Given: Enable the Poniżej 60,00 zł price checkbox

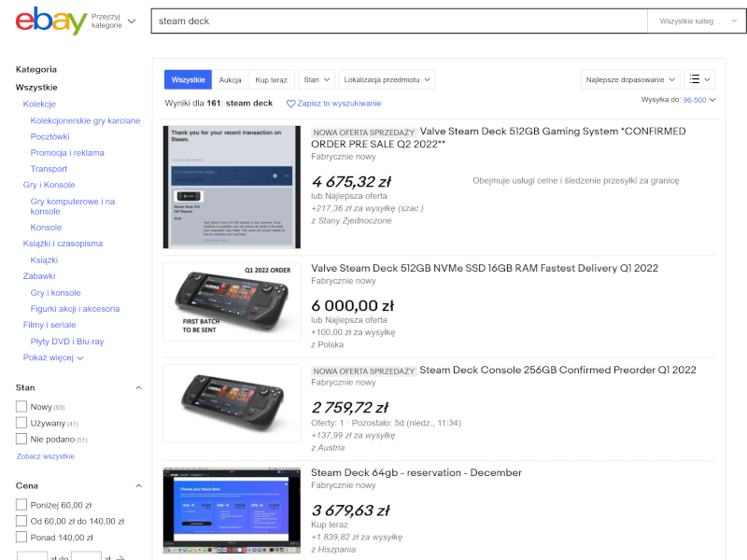Looking at the screenshot, I should [x=21, y=505].
